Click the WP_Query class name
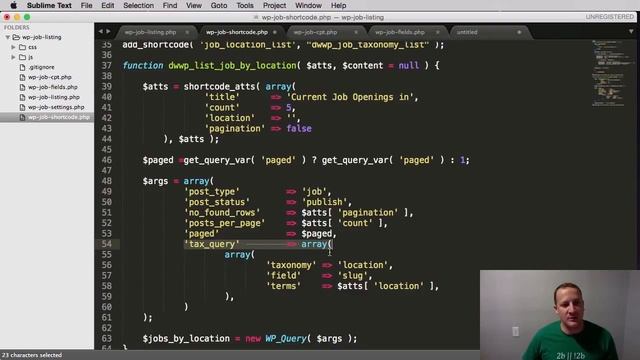Viewport: 640px width, 360px height. (285, 339)
